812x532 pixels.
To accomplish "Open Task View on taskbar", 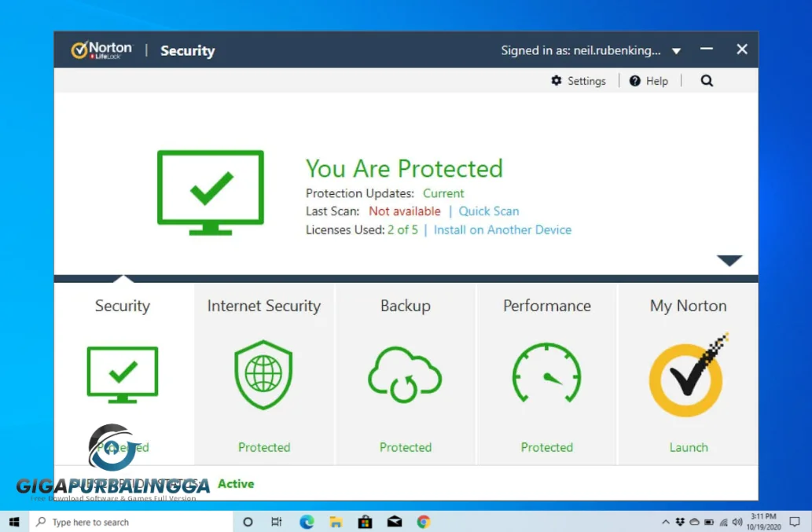I will pos(277,522).
